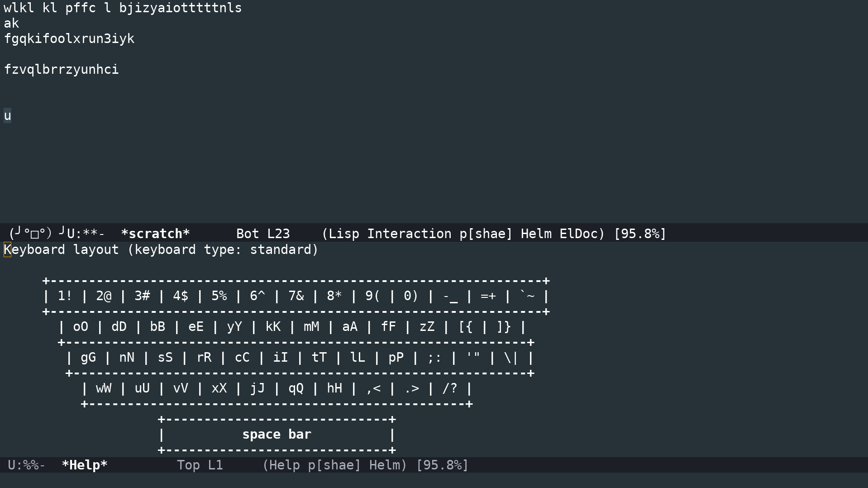Click the oO key in keyboard layout
This screenshot has width=868, height=488.
click(81, 327)
